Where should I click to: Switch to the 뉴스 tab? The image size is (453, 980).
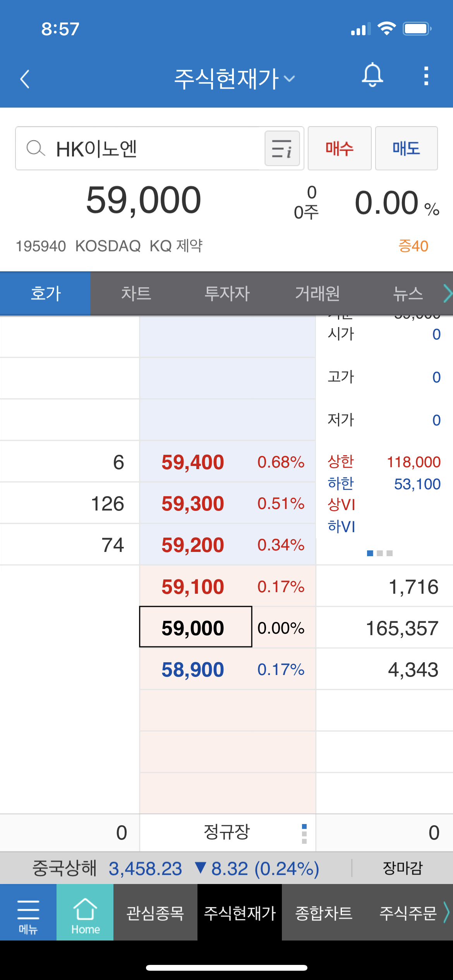pyautogui.click(x=408, y=293)
